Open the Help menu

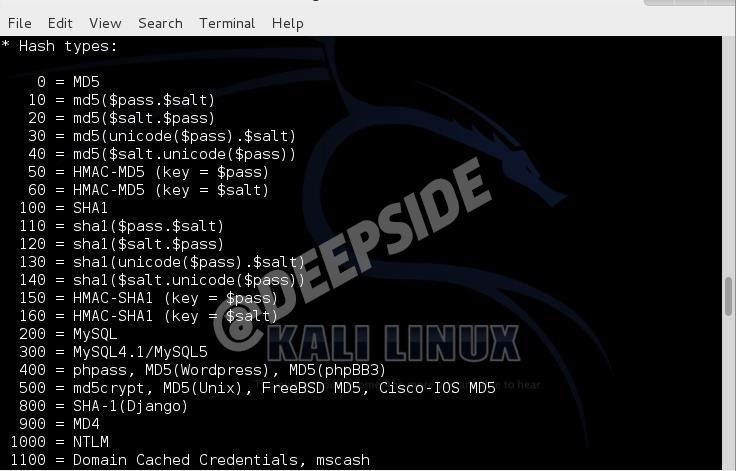(x=288, y=23)
